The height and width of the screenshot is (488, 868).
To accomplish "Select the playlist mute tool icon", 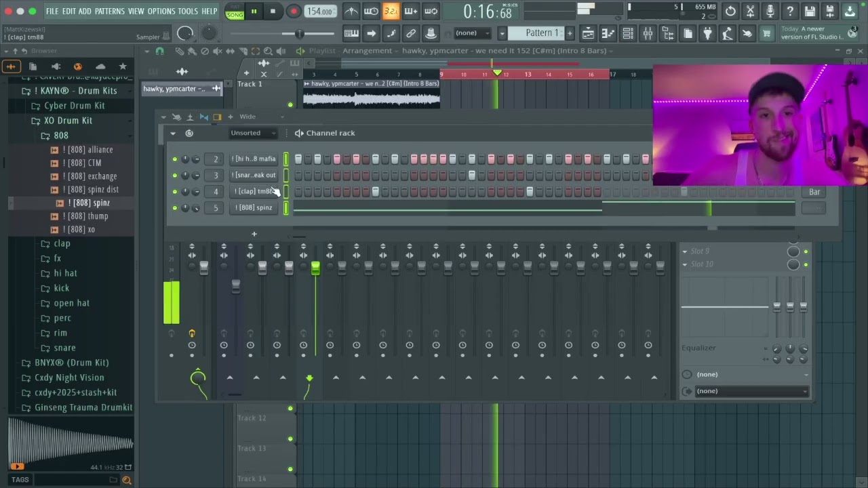I will click(218, 51).
